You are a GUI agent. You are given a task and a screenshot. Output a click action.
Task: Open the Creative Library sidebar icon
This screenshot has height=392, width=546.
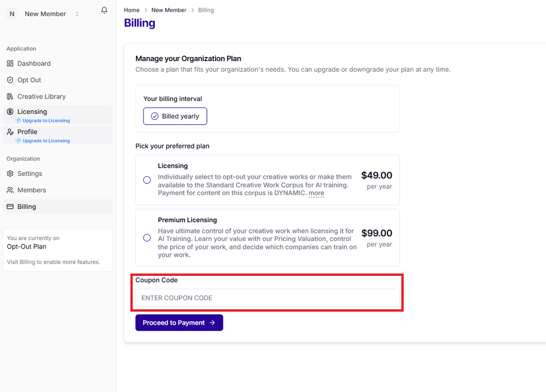11,96
